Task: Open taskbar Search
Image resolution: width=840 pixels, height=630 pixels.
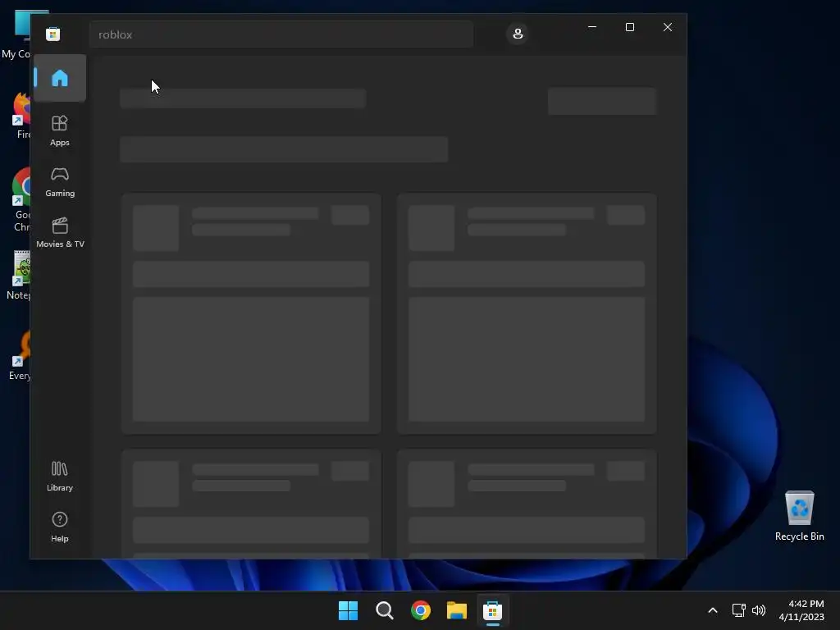Action: 385,610
